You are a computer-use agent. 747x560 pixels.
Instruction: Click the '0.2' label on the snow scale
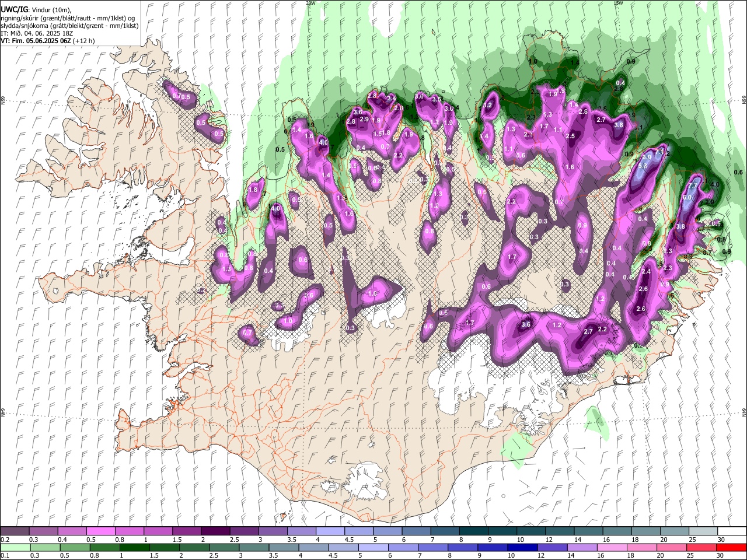point(5,540)
